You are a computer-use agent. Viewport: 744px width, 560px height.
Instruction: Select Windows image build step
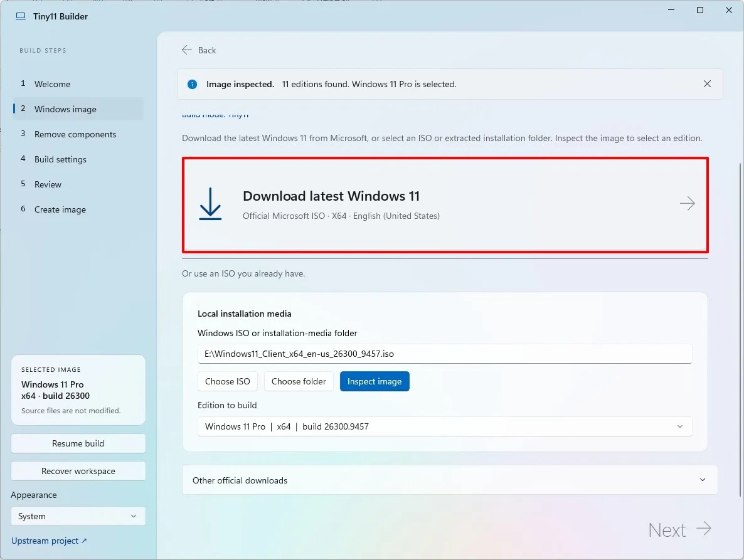pyautogui.click(x=78, y=109)
